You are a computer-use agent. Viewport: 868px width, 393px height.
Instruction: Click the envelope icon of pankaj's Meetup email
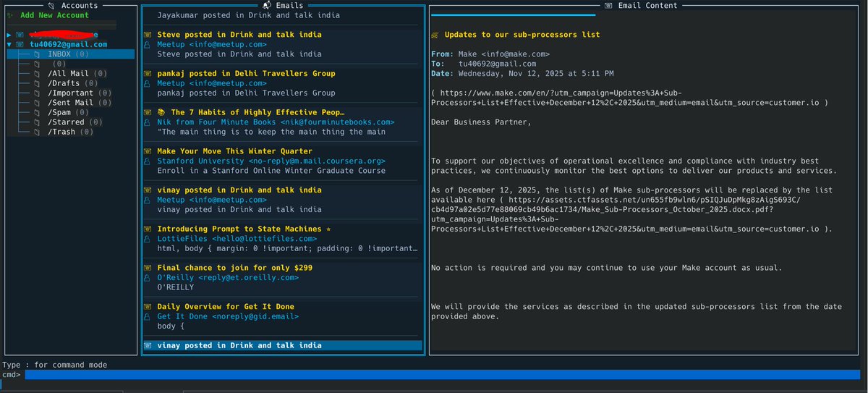pos(148,74)
